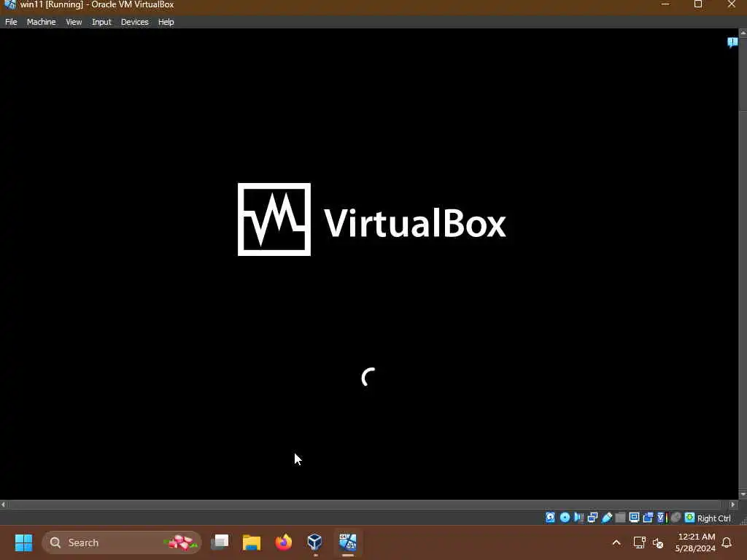Click the keyboard capture green arrow icon
This screenshot has width=747, height=560.
click(689, 518)
